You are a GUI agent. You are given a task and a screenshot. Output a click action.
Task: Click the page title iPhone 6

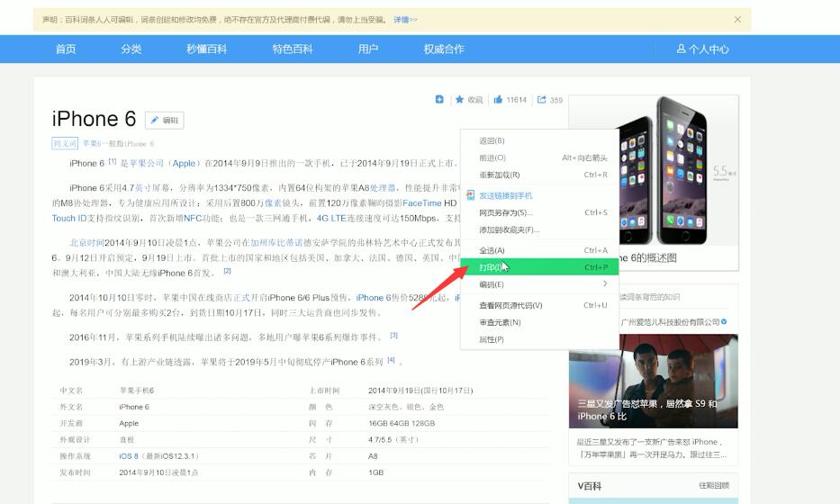[94, 119]
